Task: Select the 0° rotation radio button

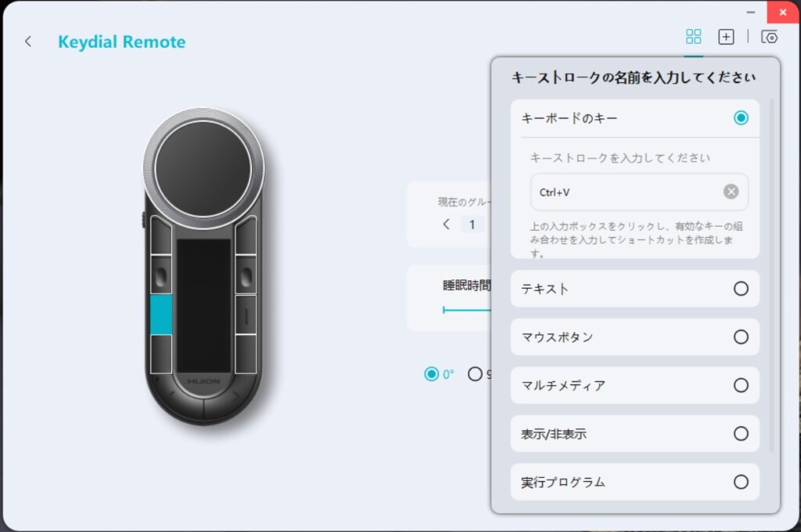Action: click(432, 374)
